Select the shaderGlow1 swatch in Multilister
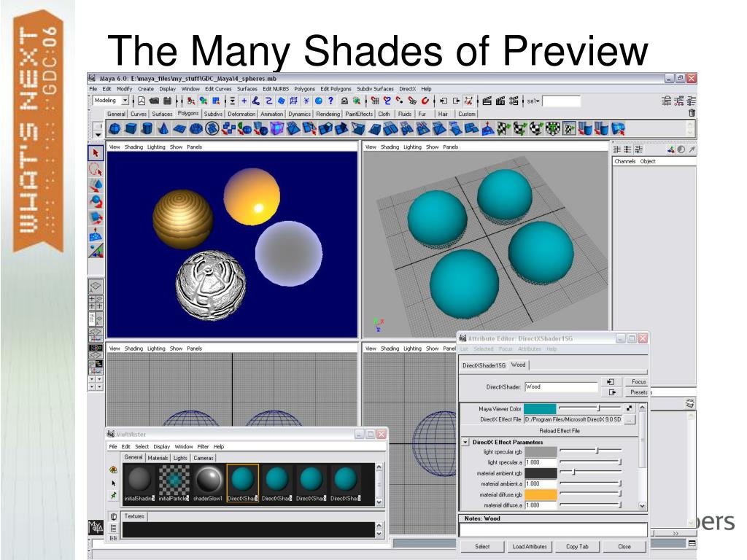Image resolution: width=747 pixels, height=560 pixels. pos(208,483)
